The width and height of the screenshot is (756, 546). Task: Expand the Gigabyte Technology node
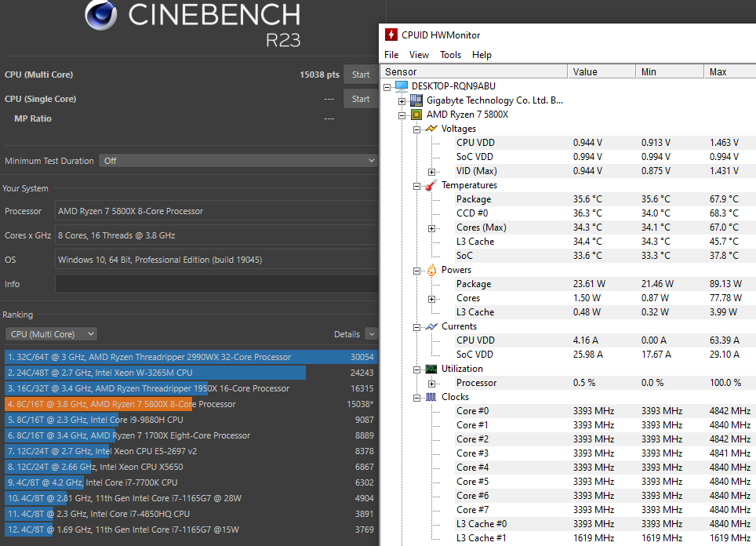pyautogui.click(x=402, y=101)
